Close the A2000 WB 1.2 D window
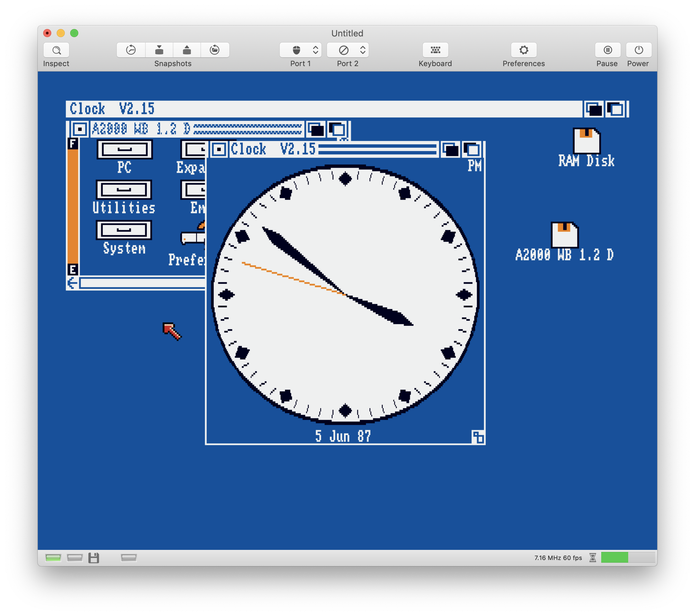The width and height of the screenshot is (695, 616). (80, 129)
